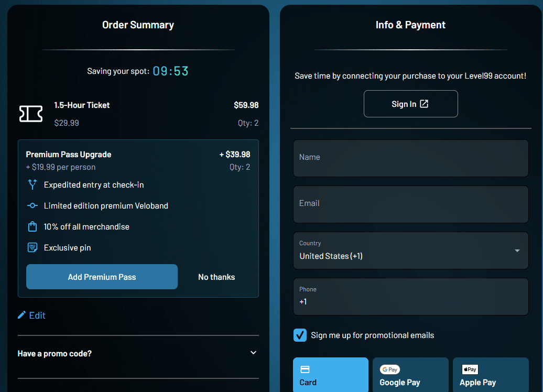The image size is (543, 392).
Task: Click the 09:53 countdown timer
Action: [x=171, y=71]
